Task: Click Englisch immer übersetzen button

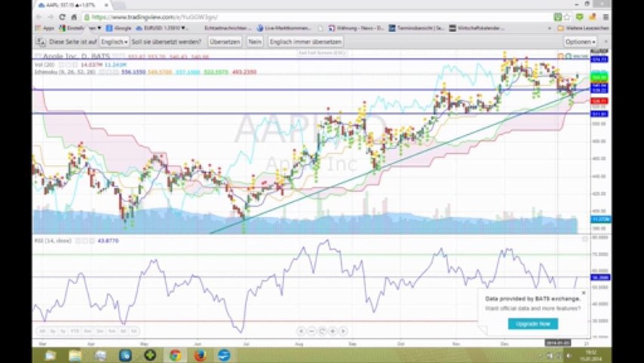Action: pyautogui.click(x=306, y=42)
